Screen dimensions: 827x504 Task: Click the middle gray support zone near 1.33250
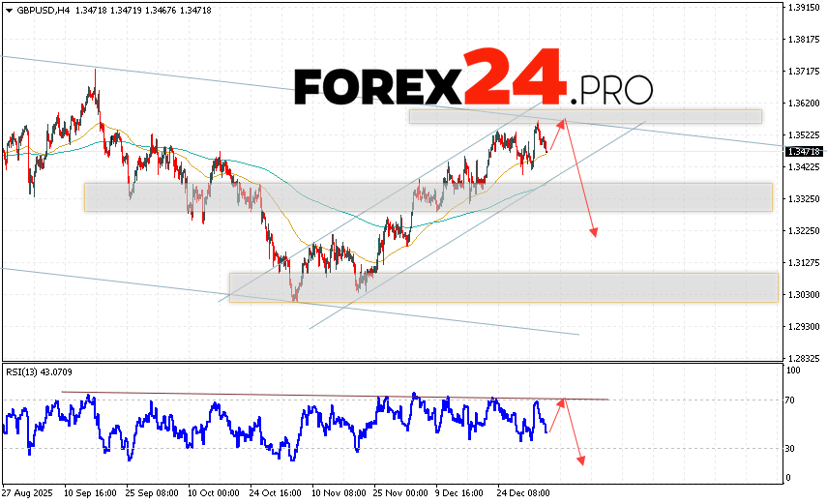click(x=428, y=197)
